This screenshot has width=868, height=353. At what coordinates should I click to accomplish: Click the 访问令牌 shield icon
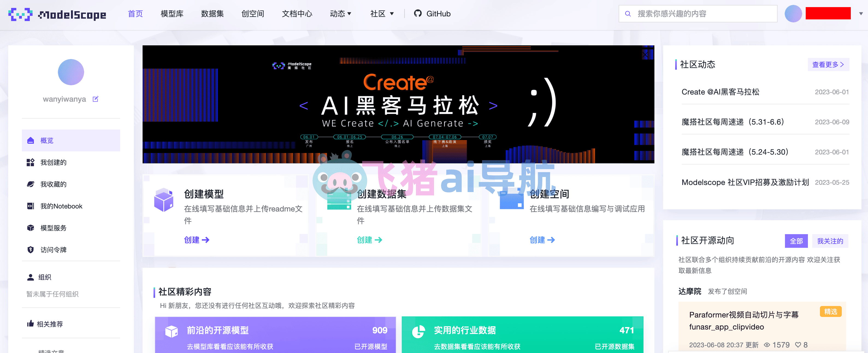[31, 250]
